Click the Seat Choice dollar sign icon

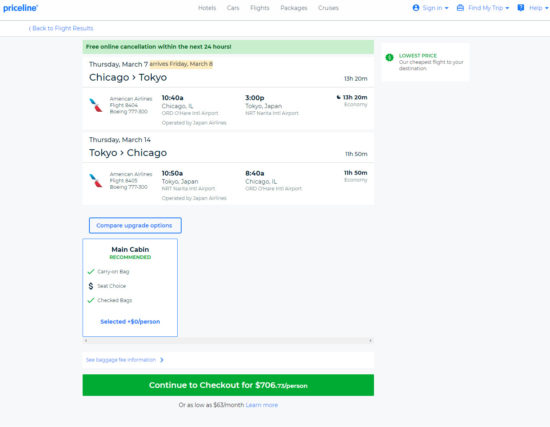click(x=91, y=286)
